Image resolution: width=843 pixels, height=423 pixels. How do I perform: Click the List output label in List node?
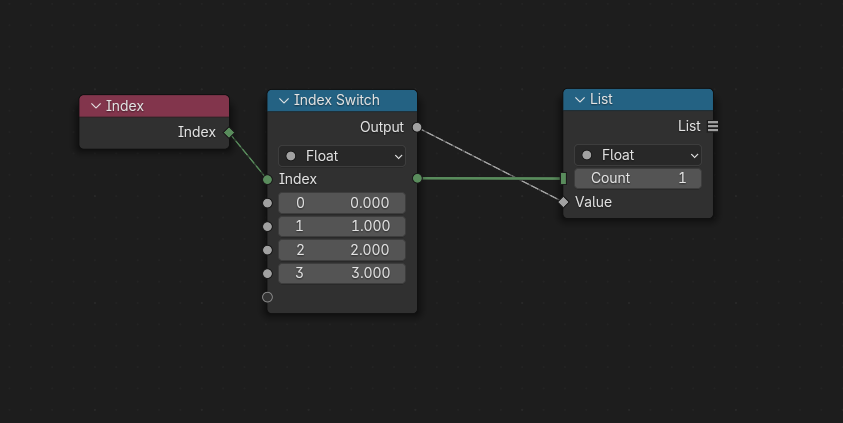point(689,126)
